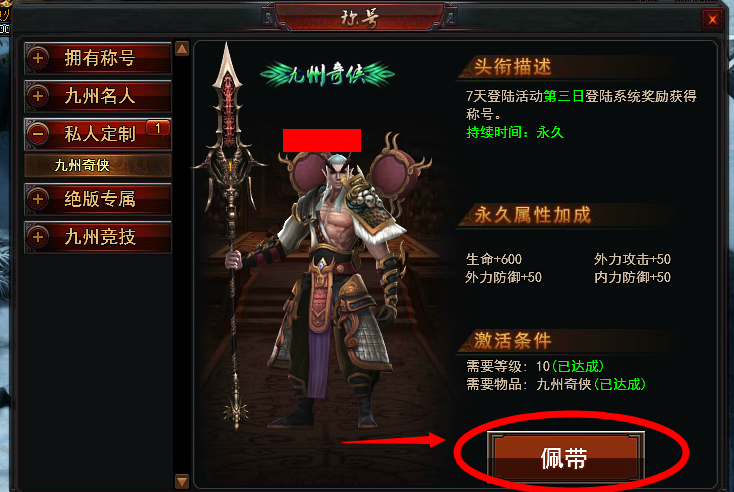Viewport: 734px width, 492px height.
Task: Click the character's spear weapon
Action: 229,234
